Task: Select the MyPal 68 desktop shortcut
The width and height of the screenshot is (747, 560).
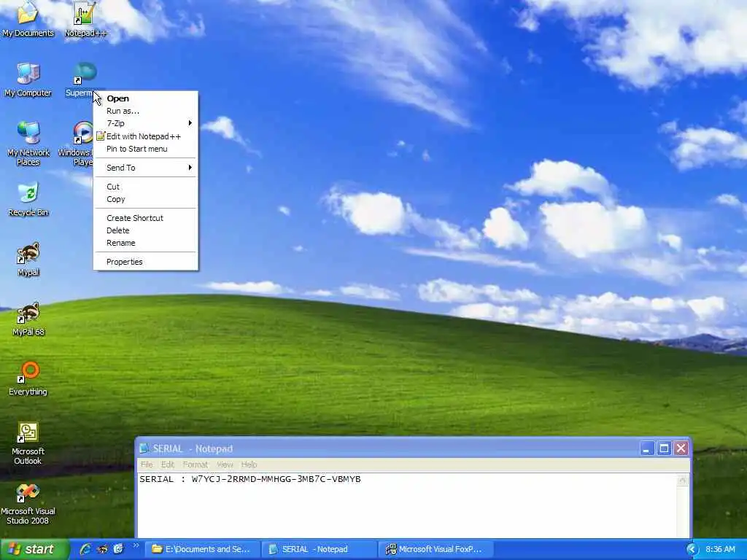Action: click(x=28, y=319)
